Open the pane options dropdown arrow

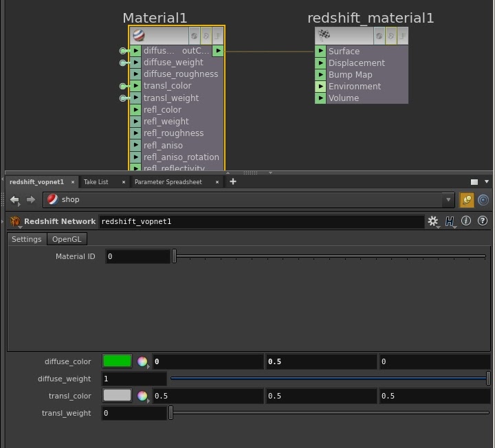(x=487, y=181)
